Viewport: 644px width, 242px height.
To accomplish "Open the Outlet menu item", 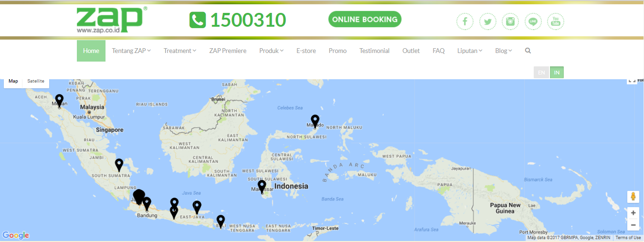I will tap(411, 51).
